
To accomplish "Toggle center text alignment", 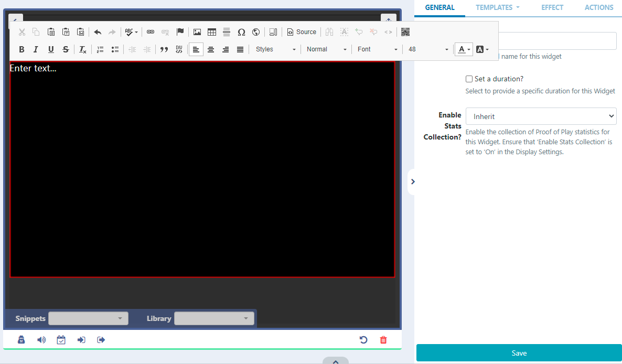I will (x=211, y=49).
